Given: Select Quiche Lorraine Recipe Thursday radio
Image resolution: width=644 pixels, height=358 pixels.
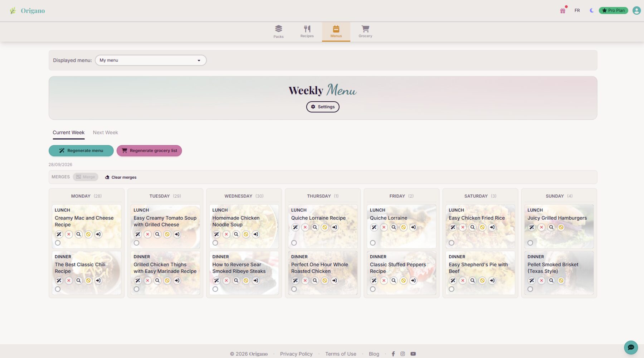Looking at the screenshot, I should (x=294, y=243).
